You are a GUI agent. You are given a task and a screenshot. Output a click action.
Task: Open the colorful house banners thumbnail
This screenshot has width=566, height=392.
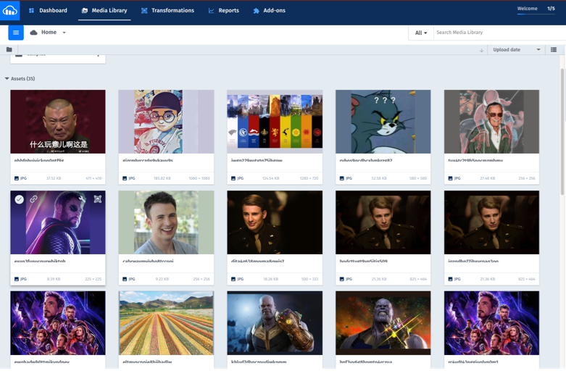(x=275, y=122)
